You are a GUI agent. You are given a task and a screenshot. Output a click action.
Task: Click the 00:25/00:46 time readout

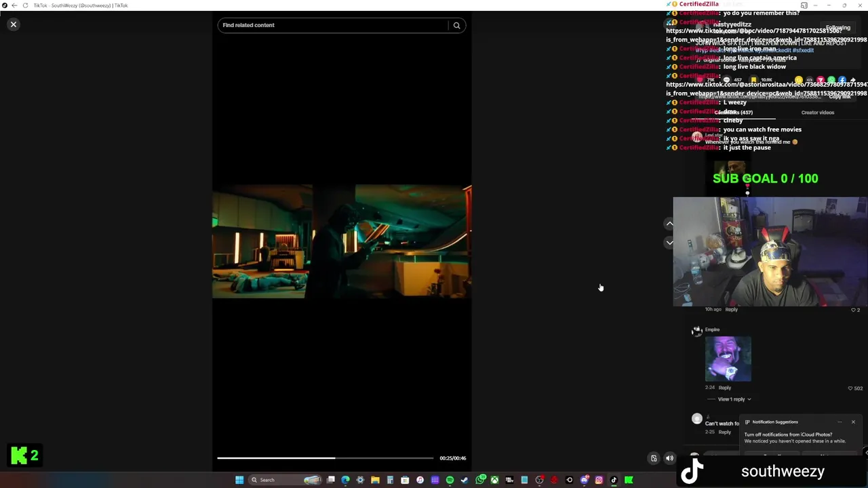452,458
